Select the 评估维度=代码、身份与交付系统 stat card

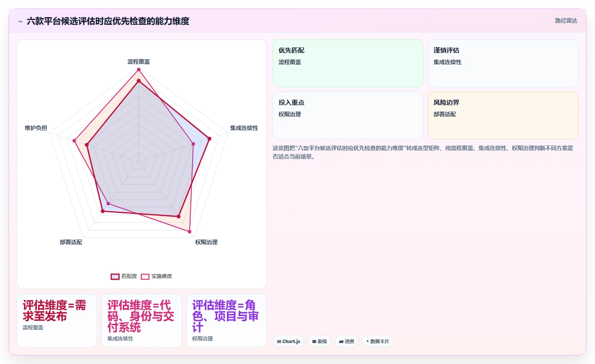click(x=142, y=320)
